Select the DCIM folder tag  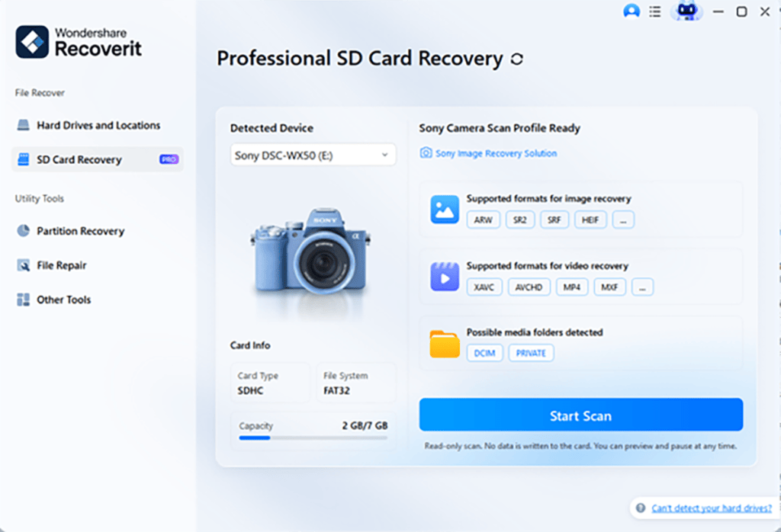point(484,353)
